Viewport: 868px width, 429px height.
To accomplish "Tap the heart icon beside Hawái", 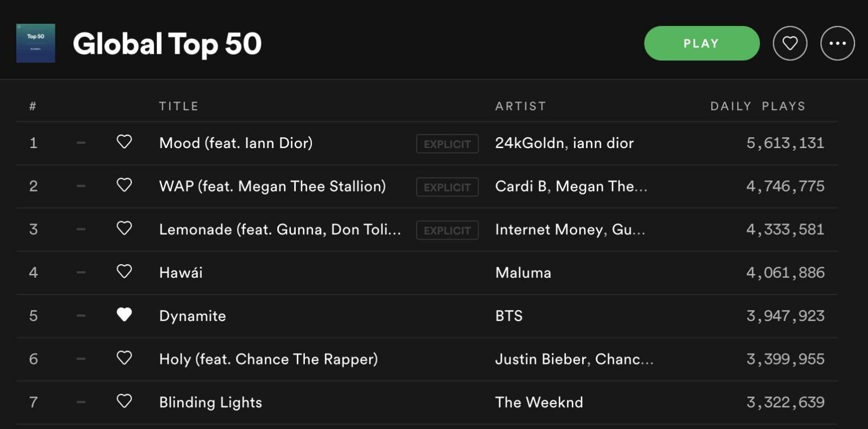I will coord(124,271).
